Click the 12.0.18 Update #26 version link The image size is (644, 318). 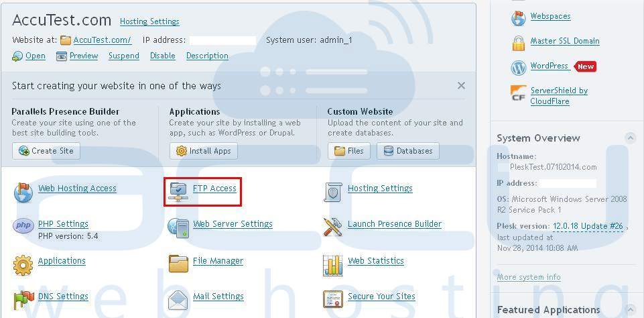(588, 226)
